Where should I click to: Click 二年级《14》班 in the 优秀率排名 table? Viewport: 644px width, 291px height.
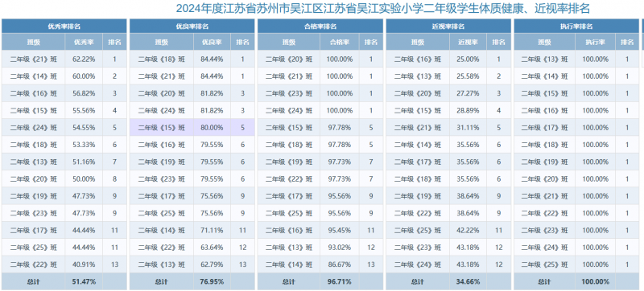point(34,76)
